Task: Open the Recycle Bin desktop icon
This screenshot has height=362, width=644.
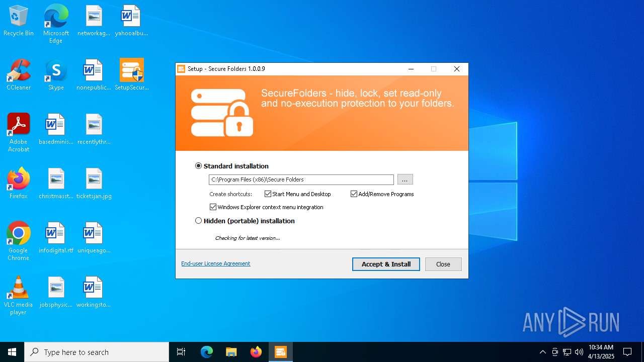Action: coord(19,21)
